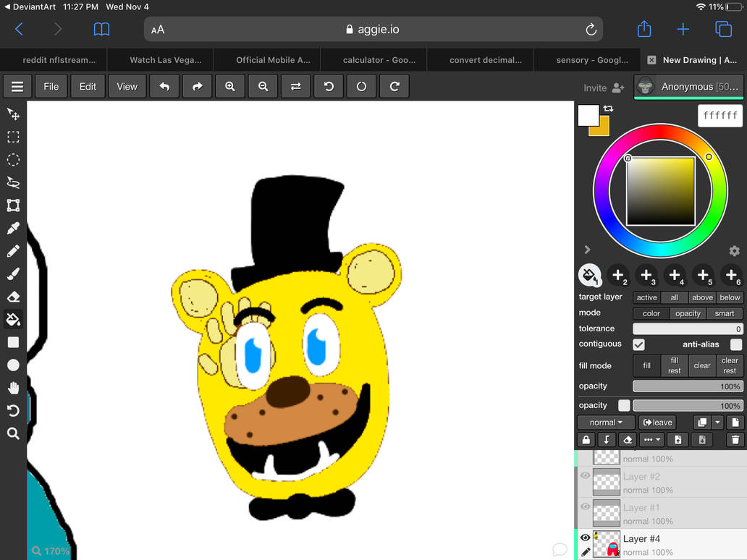Clear layer using eraser icon button

click(x=628, y=439)
